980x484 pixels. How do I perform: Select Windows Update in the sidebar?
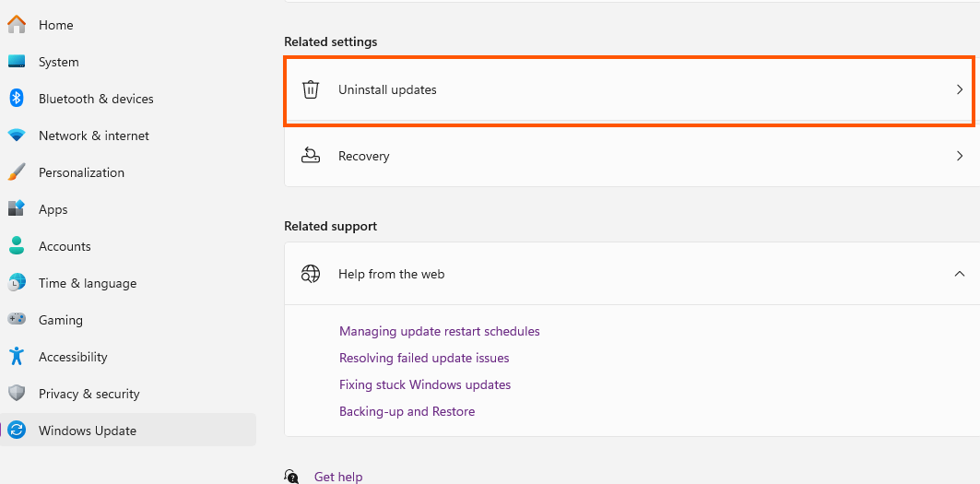point(128,431)
